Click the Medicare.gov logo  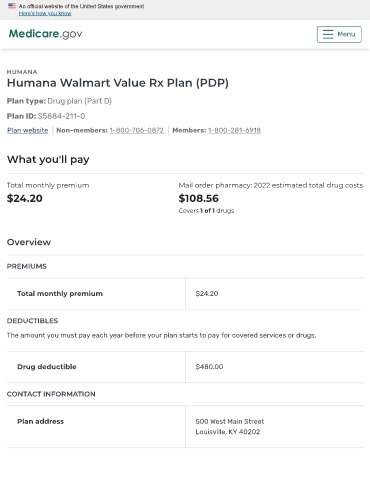point(45,34)
